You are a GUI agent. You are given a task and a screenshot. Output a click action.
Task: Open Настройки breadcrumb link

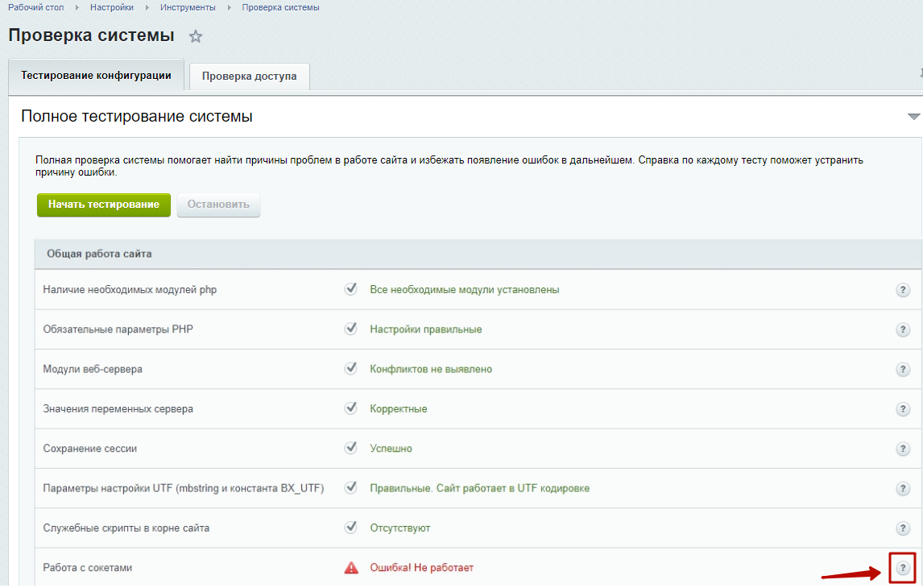point(111,7)
